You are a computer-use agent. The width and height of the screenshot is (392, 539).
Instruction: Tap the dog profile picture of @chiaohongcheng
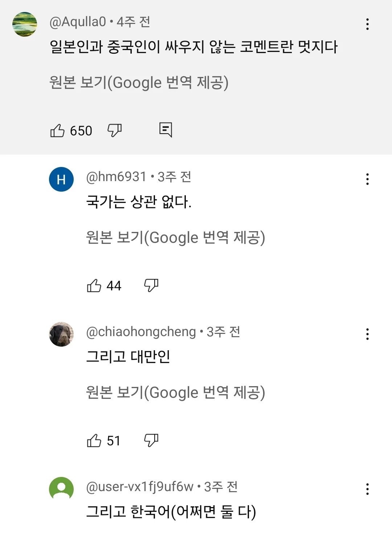pyautogui.click(x=61, y=334)
